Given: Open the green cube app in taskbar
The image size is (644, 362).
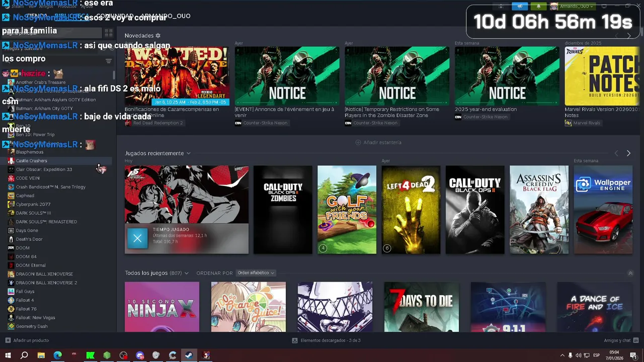Looking at the screenshot, I should click(x=107, y=355).
